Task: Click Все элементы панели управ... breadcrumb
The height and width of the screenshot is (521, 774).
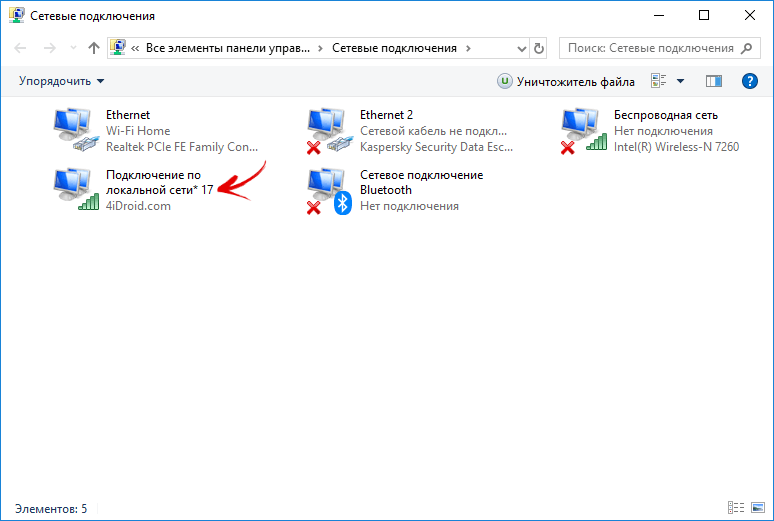Action: (x=228, y=48)
